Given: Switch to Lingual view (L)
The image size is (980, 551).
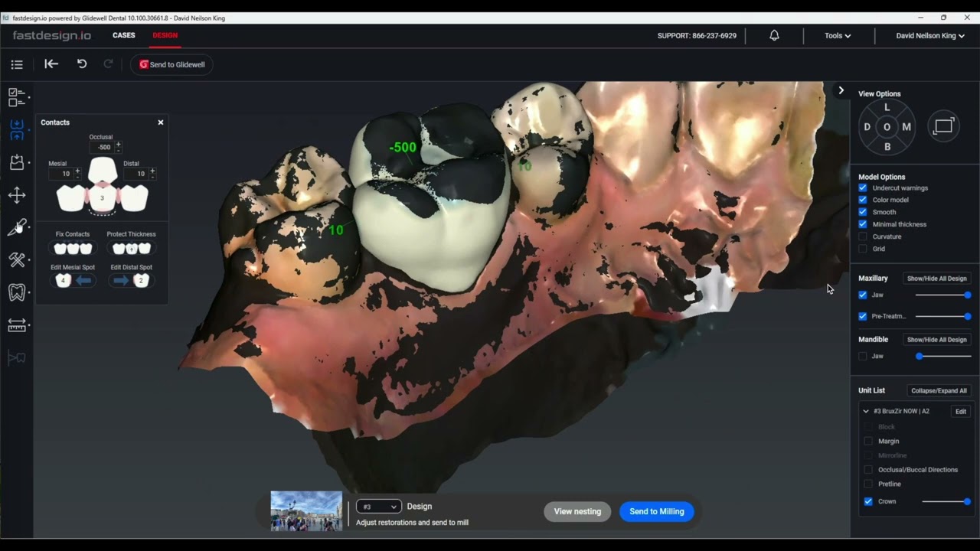Looking at the screenshot, I should [887, 107].
